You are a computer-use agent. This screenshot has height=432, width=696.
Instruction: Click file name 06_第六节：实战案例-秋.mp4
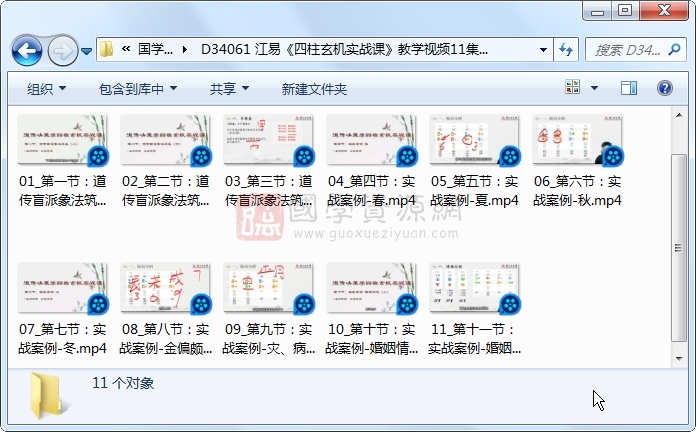577,190
